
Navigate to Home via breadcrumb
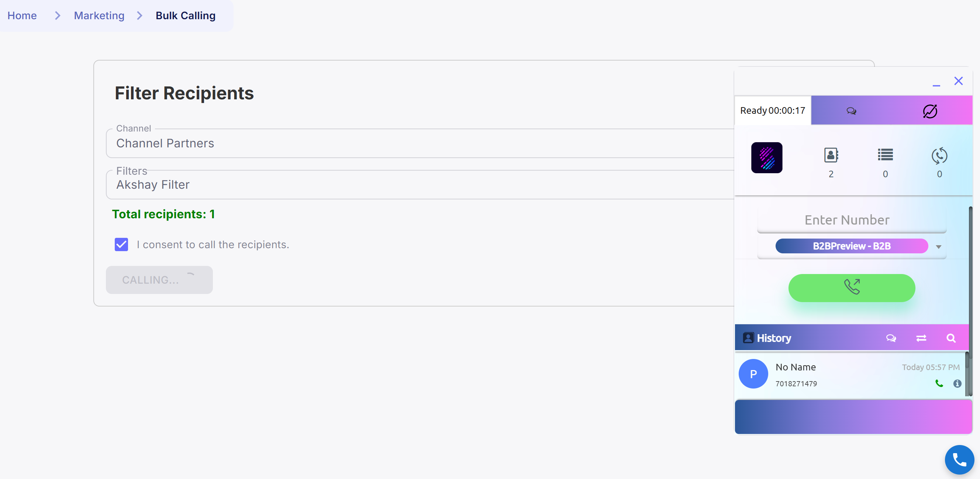click(x=22, y=16)
